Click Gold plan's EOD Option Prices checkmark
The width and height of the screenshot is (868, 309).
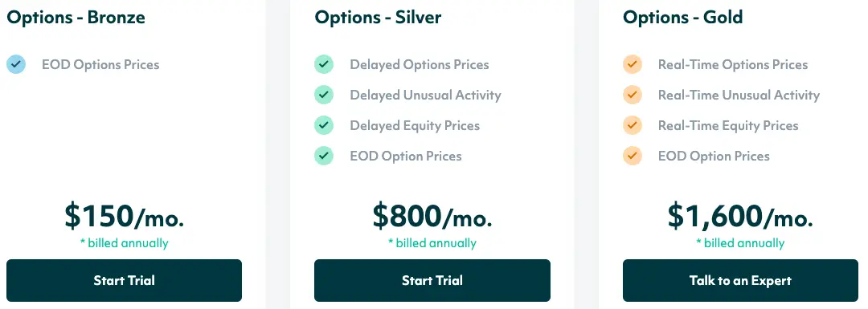coord(633,156)
